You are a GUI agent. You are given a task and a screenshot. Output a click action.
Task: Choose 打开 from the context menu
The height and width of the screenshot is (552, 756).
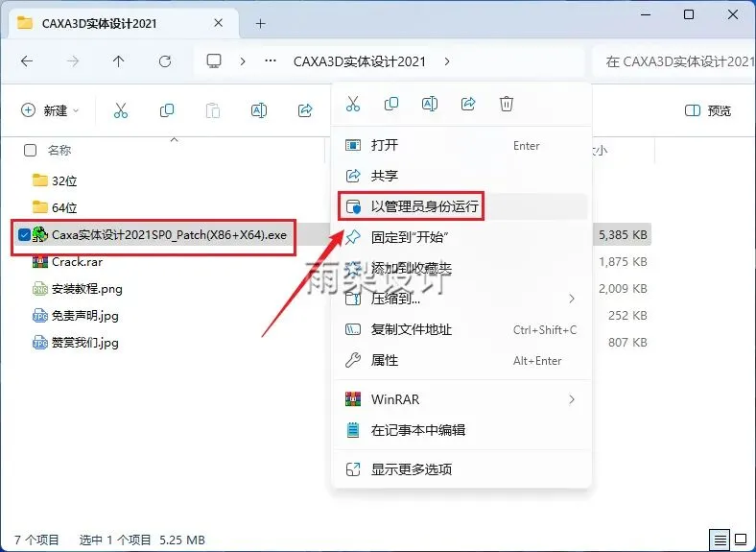click(461, 145)
